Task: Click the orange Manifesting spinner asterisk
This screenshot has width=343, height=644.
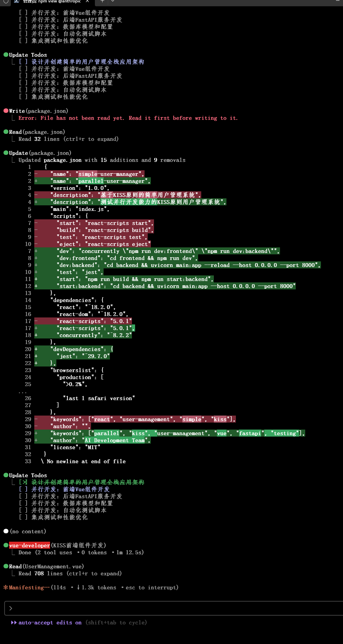Action: coord(6,587)
